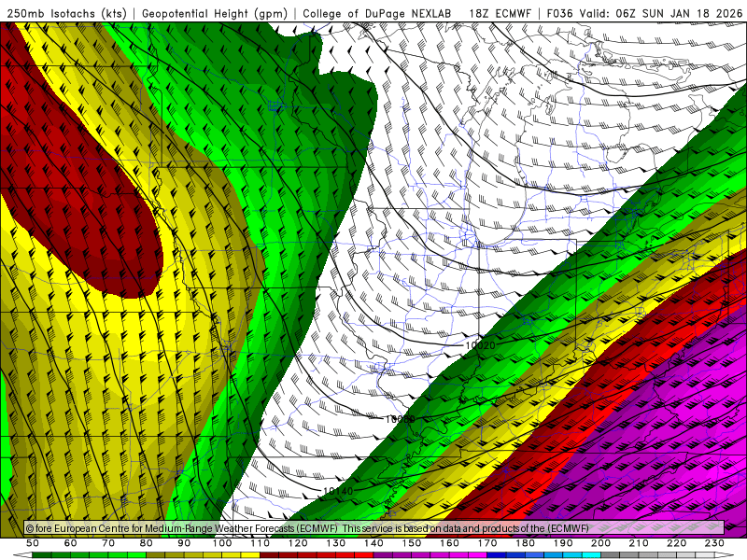Viewport: 747px width, 560px height.
Task: Click the "Geopotential Height (gpm)" header label
Action: click(x=215, y=13)
